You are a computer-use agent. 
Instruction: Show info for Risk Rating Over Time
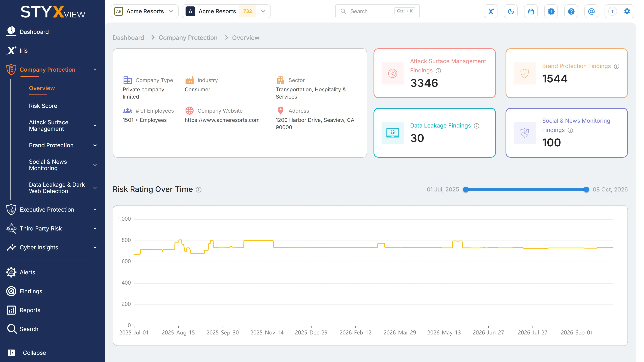point(198,190)
